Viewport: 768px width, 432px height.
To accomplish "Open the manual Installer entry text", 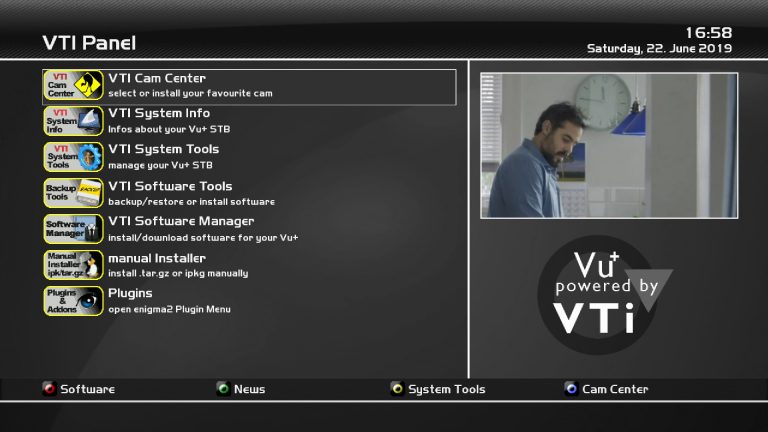I will coord(157,258).
